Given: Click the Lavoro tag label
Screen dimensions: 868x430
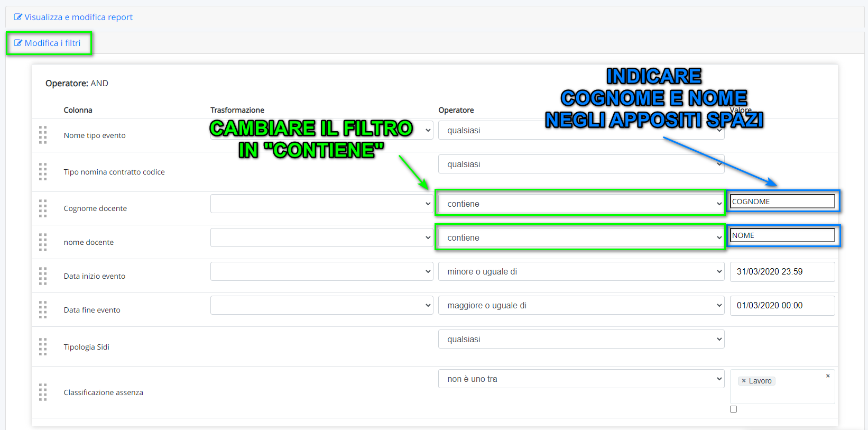Looking at the screenshot, I should 760,381.
